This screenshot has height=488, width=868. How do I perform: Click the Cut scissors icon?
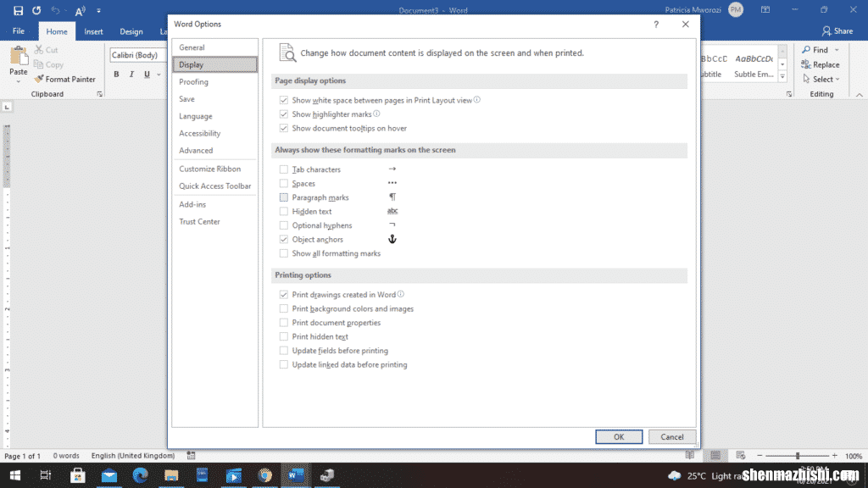(39, 50)
